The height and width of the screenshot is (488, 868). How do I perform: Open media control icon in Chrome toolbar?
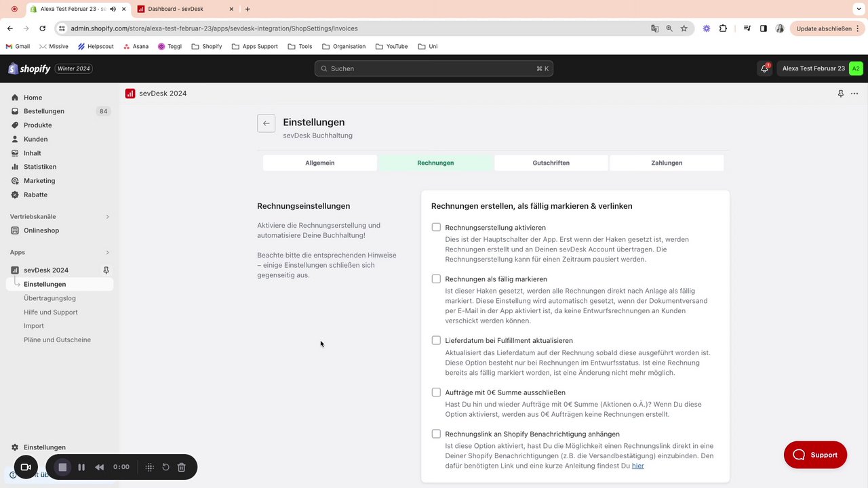(x=747, y=28)
